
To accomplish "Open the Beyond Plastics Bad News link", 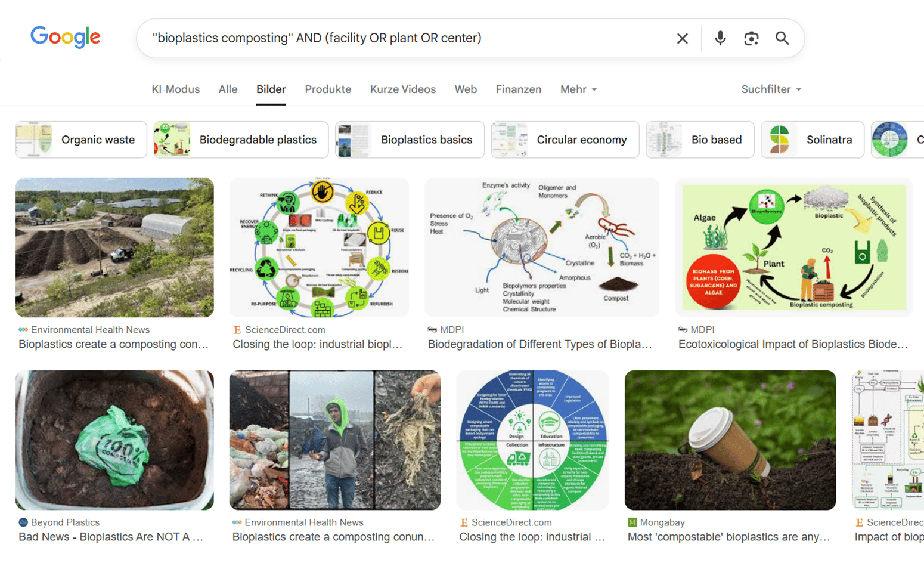I will pos(111,537).
